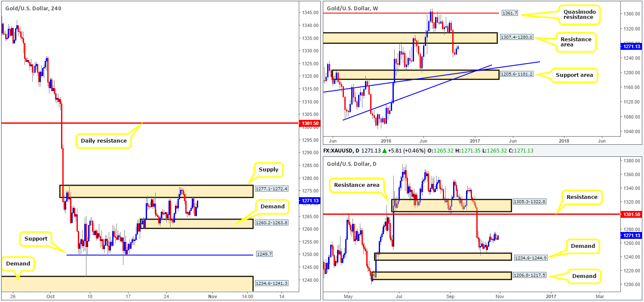Click the '2017' label on weekly time axis
The width and height of the screenshot is (644, 302).
coord(475,140)
